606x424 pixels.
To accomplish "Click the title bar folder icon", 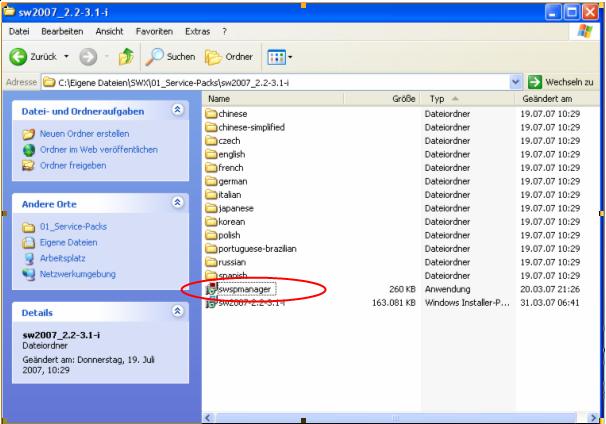I will point(9,12).
